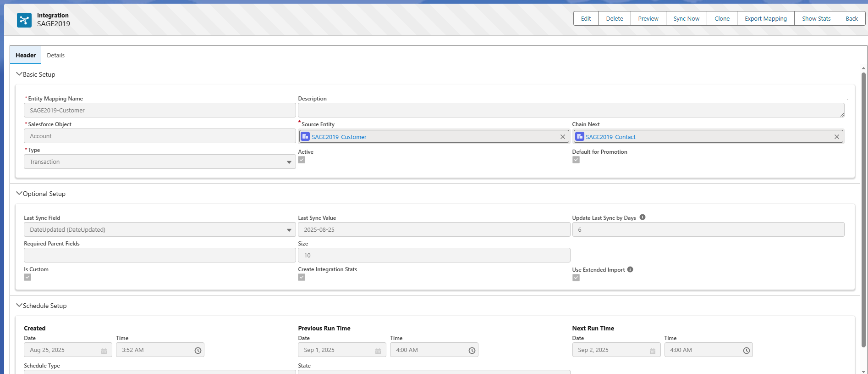Open Previous Run Time calendar picker

[x=378, y=351]
